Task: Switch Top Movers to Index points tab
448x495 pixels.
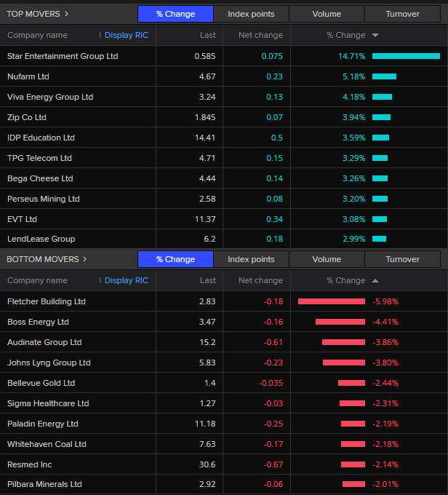Action: click(x=251, y=14)
